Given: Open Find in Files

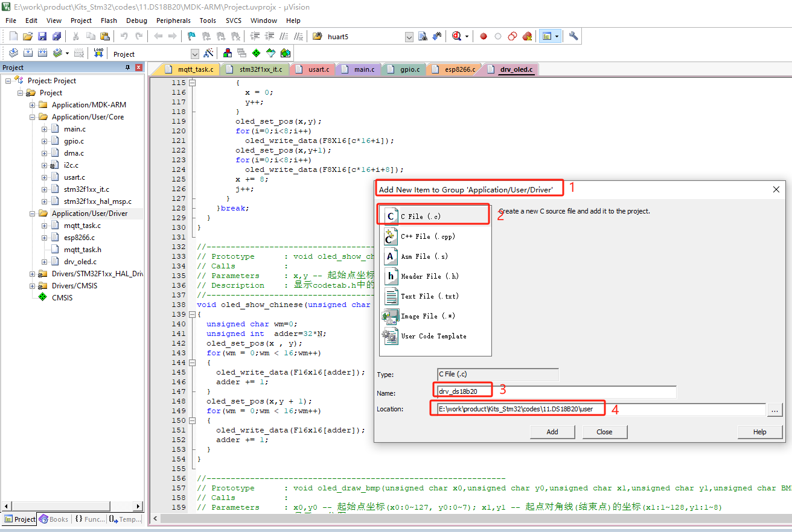Looking at the screenshot, I should 318,36.
